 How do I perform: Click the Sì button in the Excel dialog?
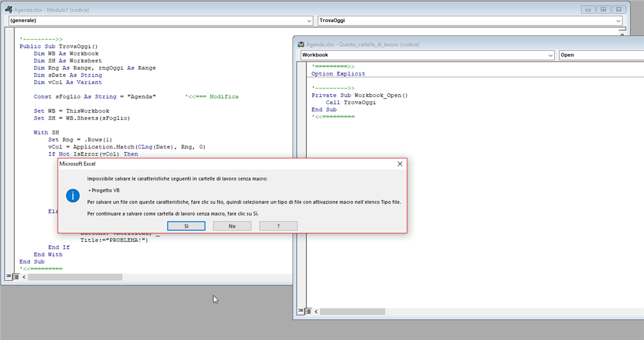point(186,226)
